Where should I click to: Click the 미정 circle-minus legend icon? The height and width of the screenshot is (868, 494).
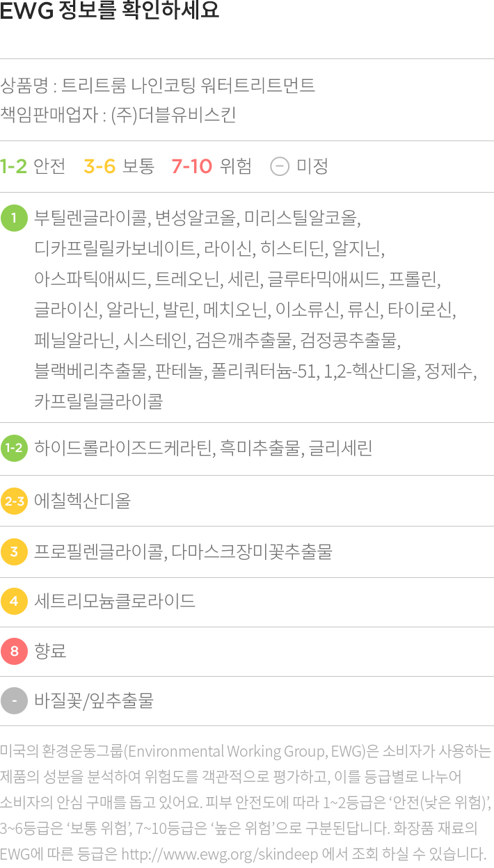coord(279,166)
